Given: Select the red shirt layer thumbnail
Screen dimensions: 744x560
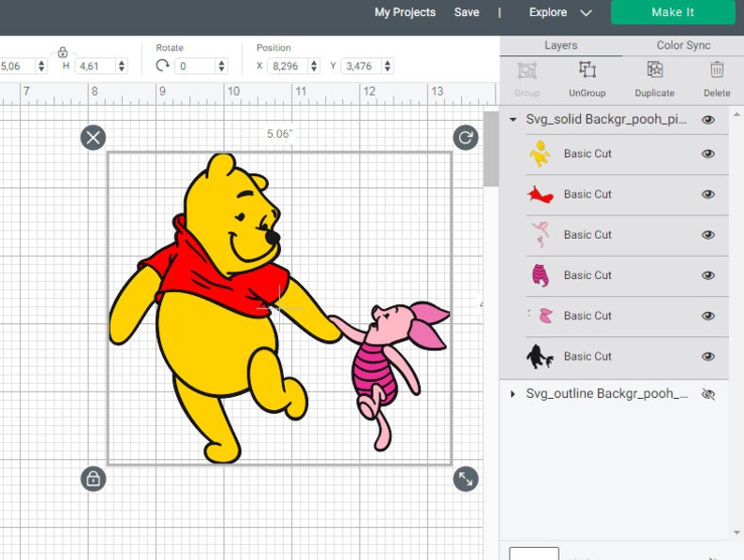Looking at the screenshot, I should coord(540,195).
